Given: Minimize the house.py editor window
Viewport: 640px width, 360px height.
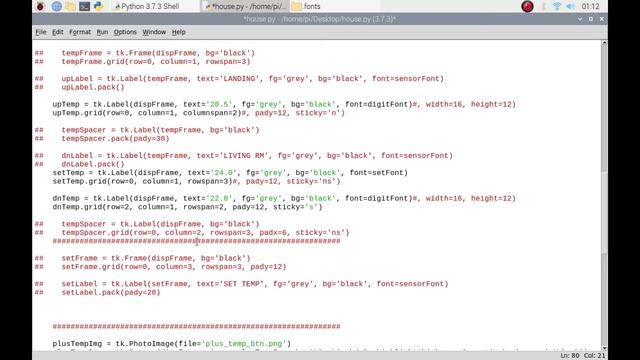Looking at the screenshot, I should point(580,19).
